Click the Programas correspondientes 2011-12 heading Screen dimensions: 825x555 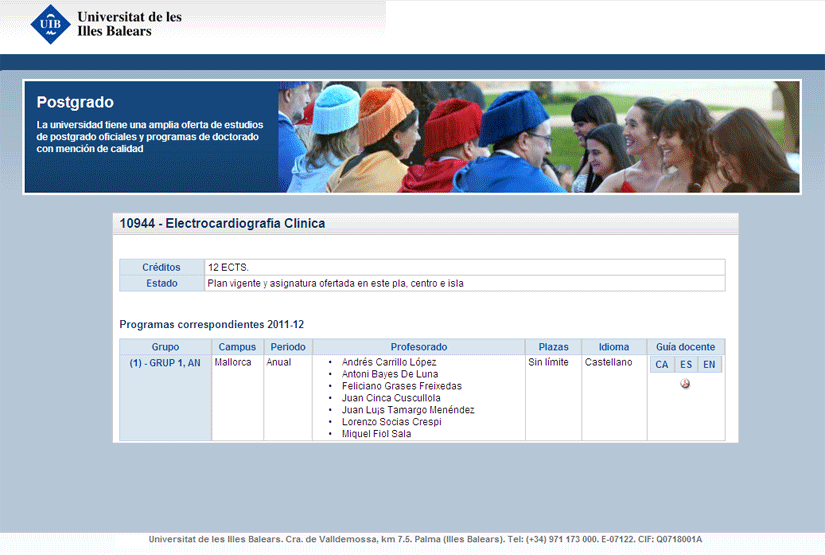click(212, 325)
